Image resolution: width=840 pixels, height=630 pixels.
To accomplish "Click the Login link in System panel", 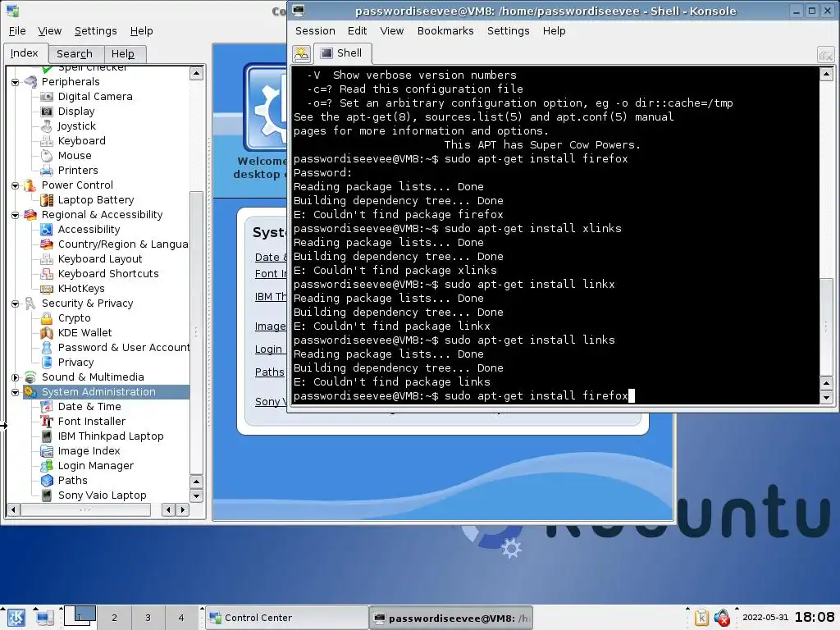I will click(x=268, y=349).
